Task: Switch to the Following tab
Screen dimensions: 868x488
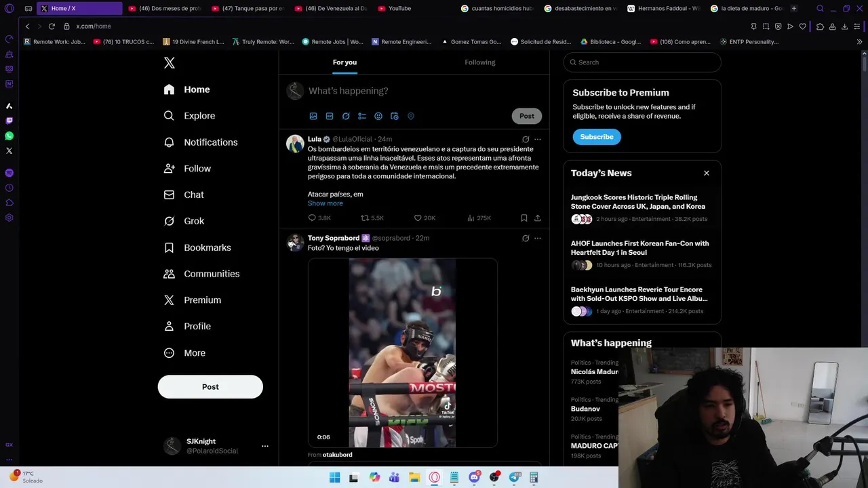Action: point(480,62)
